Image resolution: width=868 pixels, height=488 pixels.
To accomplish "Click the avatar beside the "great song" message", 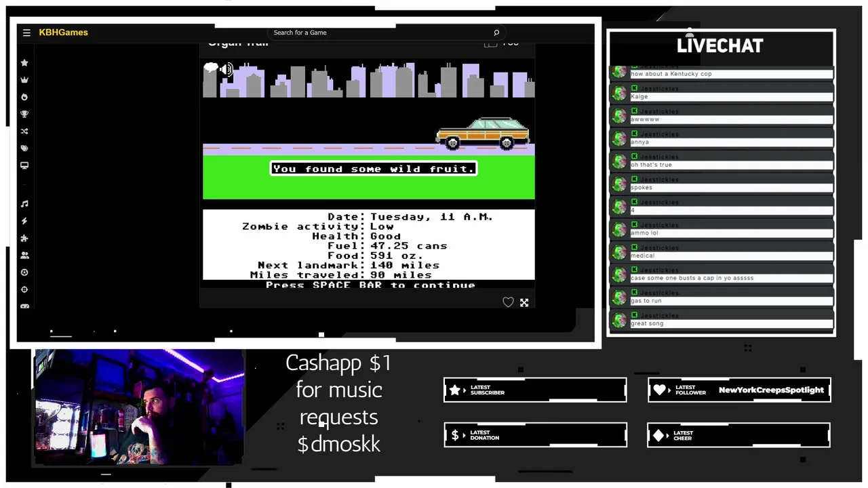I will tap(619, 320).
